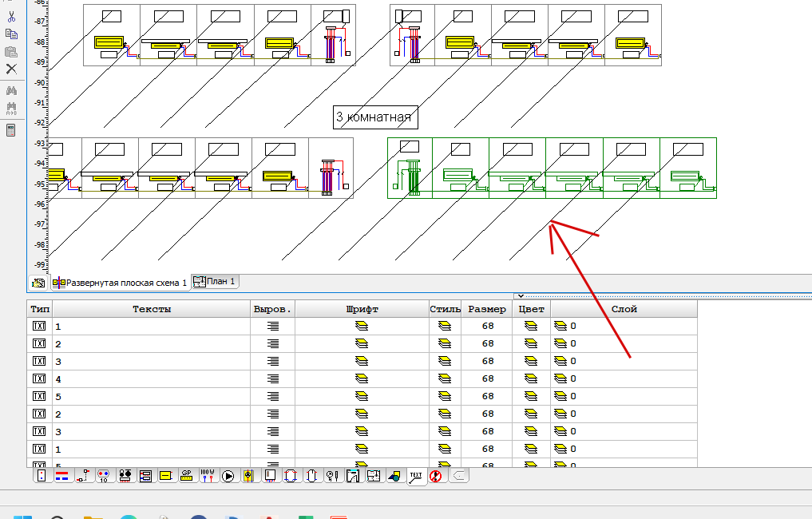This screenshot has width=812, height=519.
Task: Select the yellow pump unit tool
Action: point(248,476)
